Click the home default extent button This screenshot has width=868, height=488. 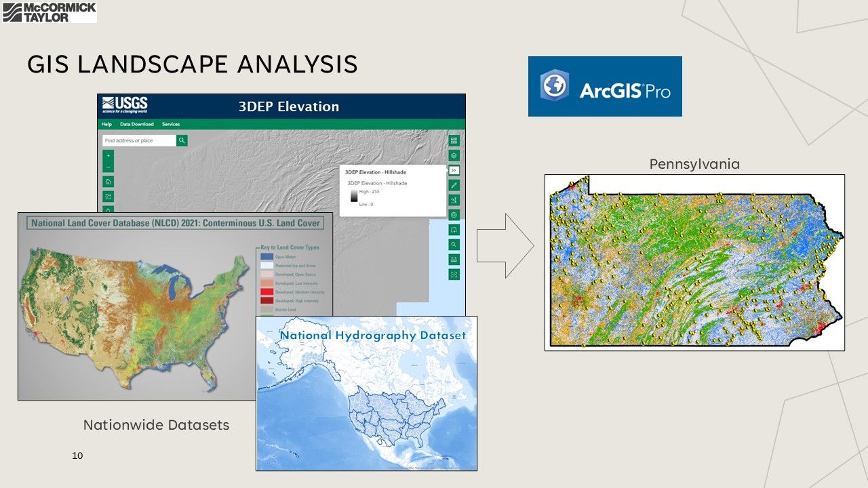click(x=108, y=182)
